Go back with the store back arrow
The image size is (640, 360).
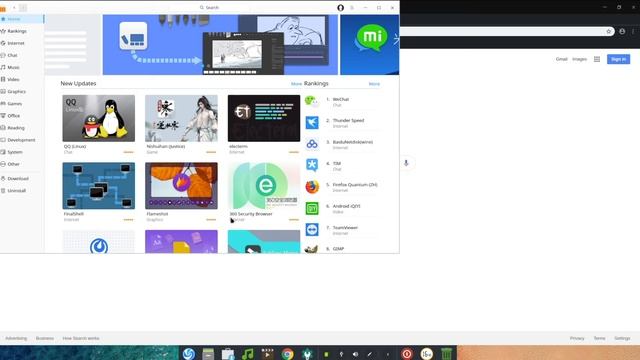(14, 8)
